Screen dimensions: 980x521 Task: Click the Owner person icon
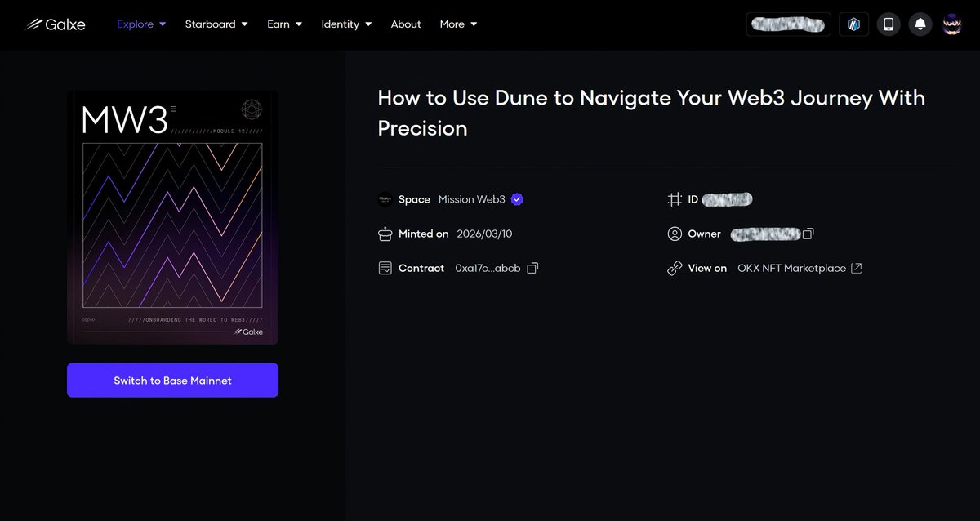coord(675,234)
